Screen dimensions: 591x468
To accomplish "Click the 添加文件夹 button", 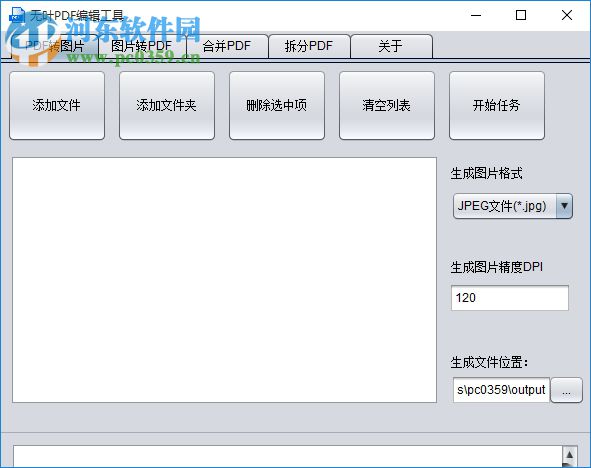I will pyautogui.click(x=167, y=106).
